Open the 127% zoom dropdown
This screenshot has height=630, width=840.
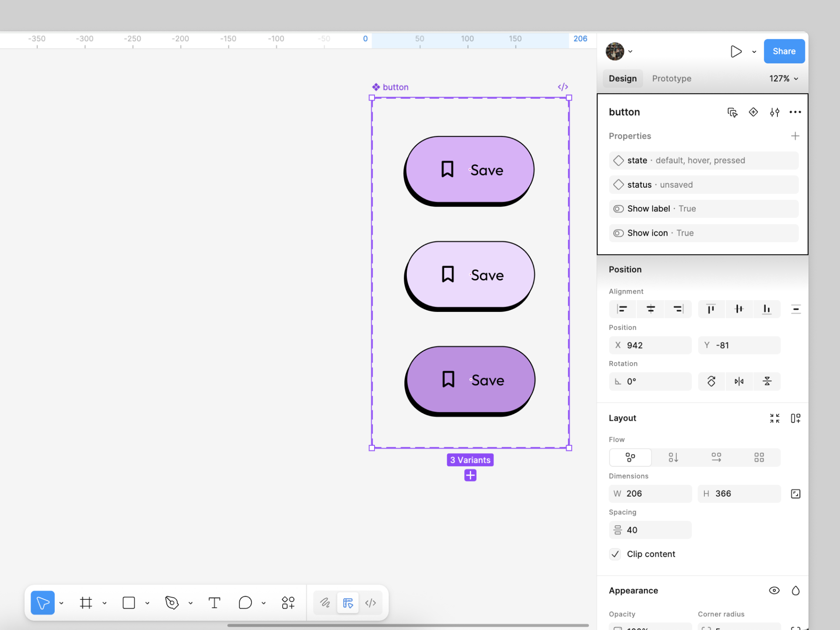click(x=784, y=79)
